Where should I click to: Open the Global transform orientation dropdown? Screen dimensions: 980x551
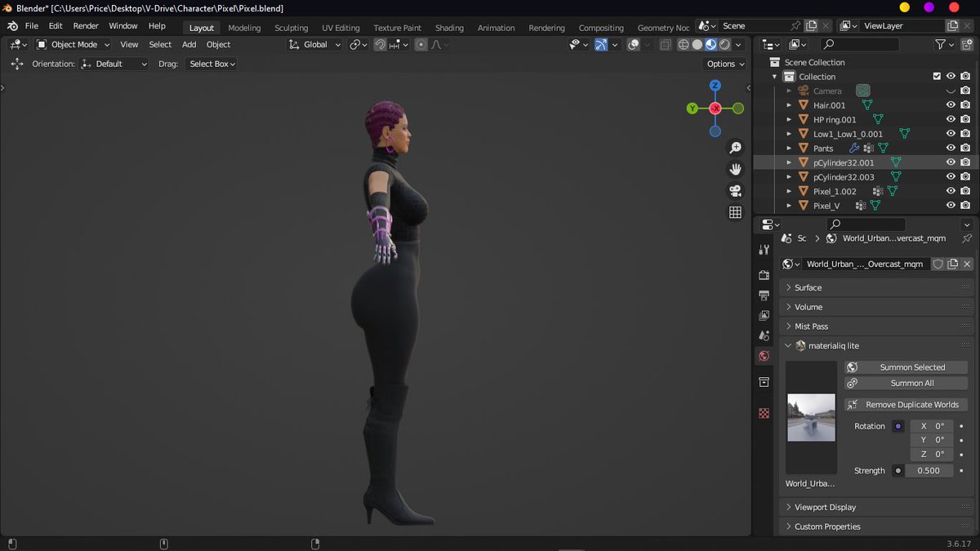coord(314,45)
